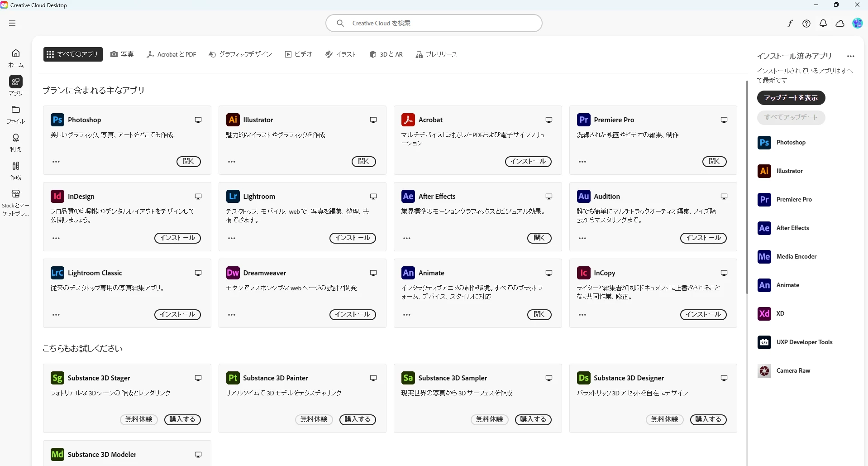Open more options for installed apps panel
The height and width of the screenshot is (466, 868).
[851, 57]
